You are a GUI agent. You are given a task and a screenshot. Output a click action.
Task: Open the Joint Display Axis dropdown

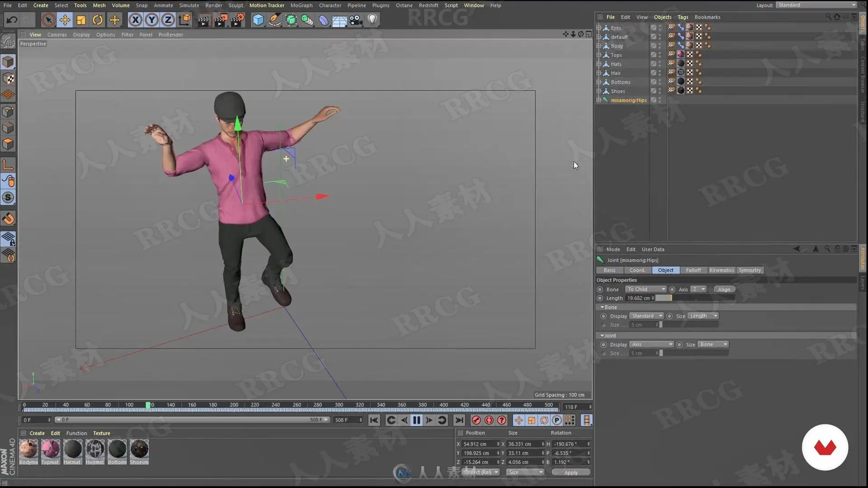pos(651,344)
